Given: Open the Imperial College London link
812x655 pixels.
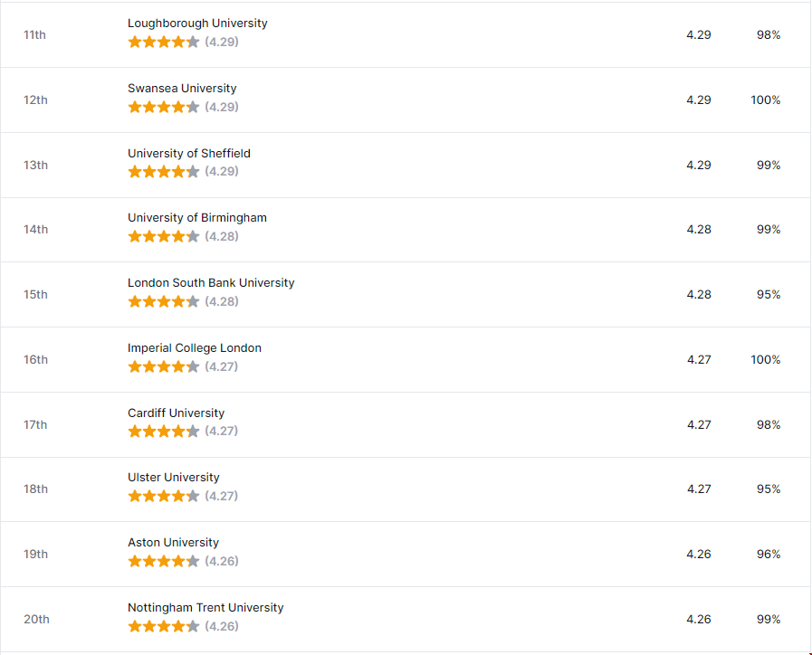Looking at the screenshot, I should 195,348.
